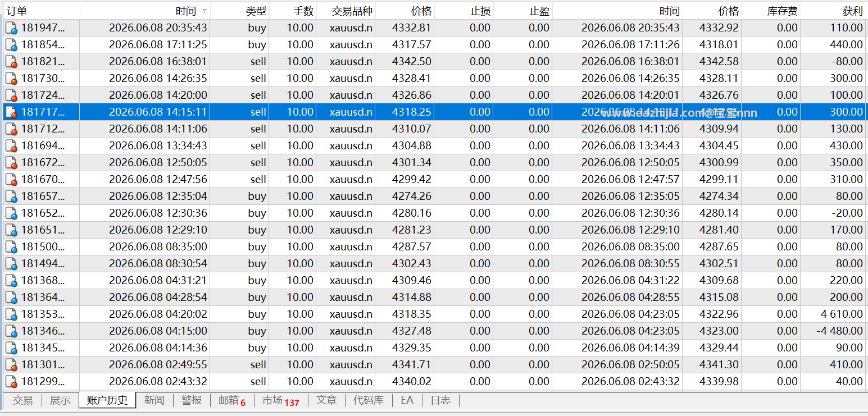Click the loss cell -20.00
This screenshot has height=416, width=868.
point(847,213)
